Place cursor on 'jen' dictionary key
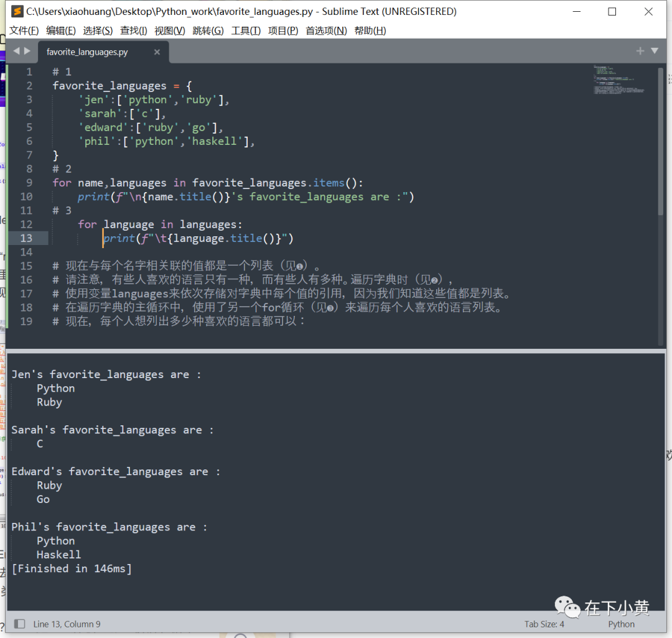 [94, 99]
